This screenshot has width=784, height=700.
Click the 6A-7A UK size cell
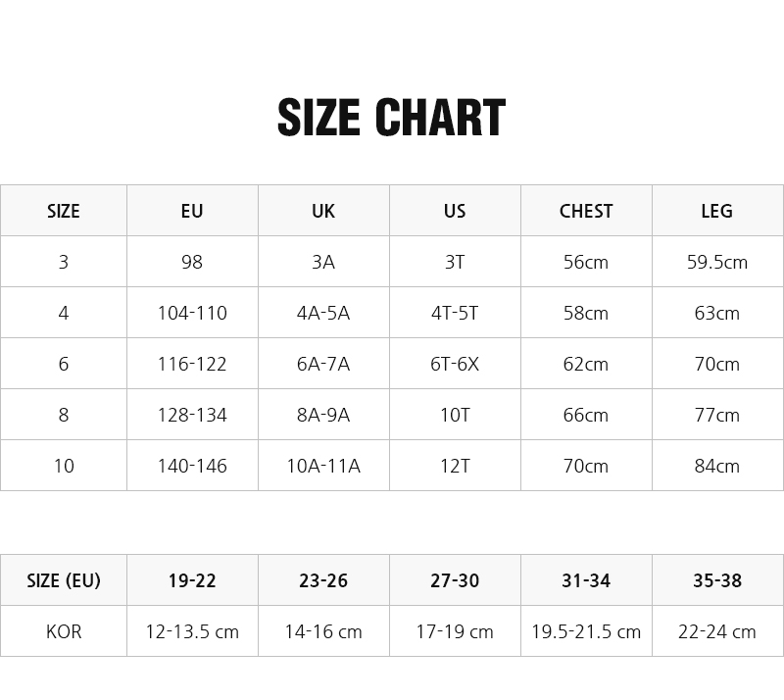pyautogui.click(x=323, y=364)
